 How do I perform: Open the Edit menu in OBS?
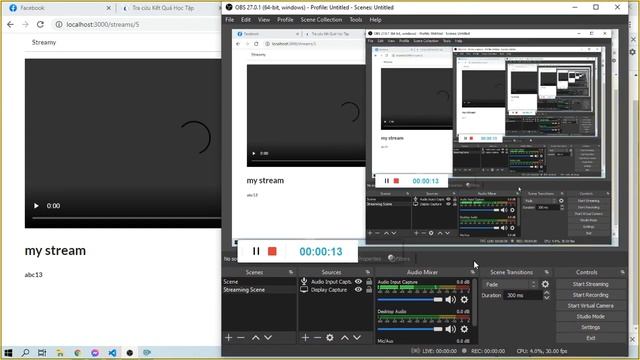pyautogui.click(x=246, y=20)
